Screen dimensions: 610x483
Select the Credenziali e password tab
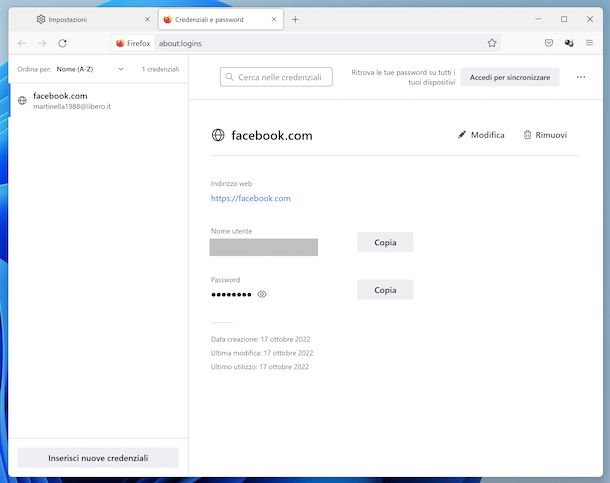coord(221,19)
